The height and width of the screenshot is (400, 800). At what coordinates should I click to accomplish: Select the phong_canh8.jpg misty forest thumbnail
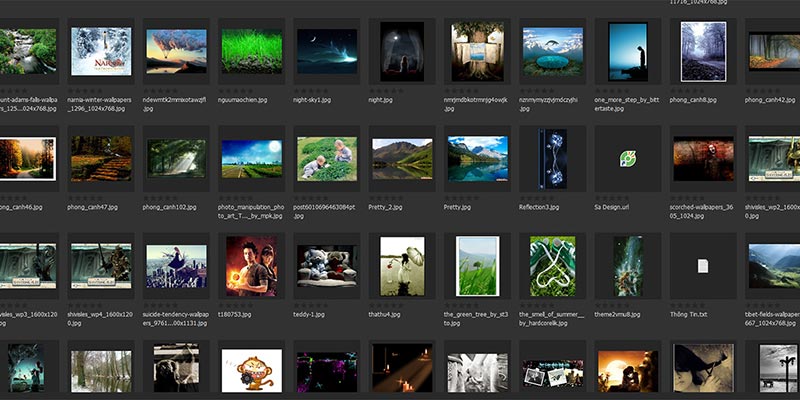(703, 52)
